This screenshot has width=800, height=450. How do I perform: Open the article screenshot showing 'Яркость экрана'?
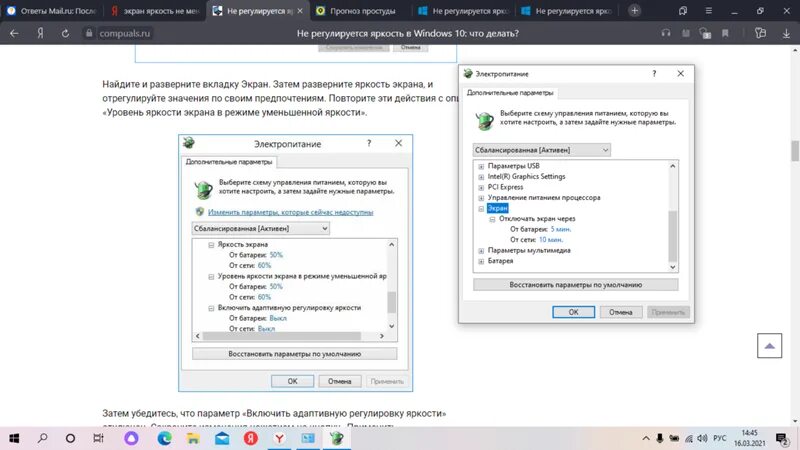[295, 263]
